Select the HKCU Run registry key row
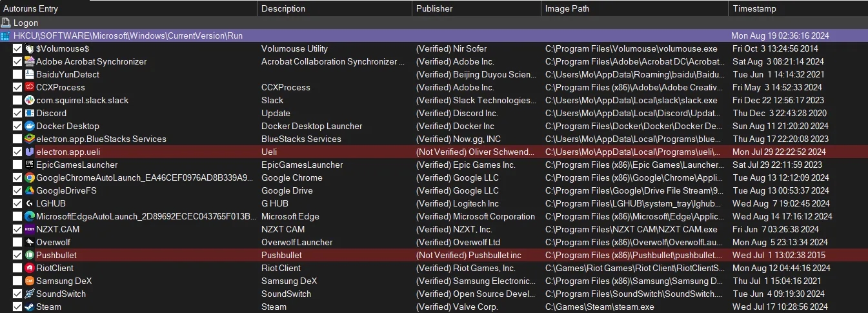Viewport: 868px width, 313px height. [128, 35]
